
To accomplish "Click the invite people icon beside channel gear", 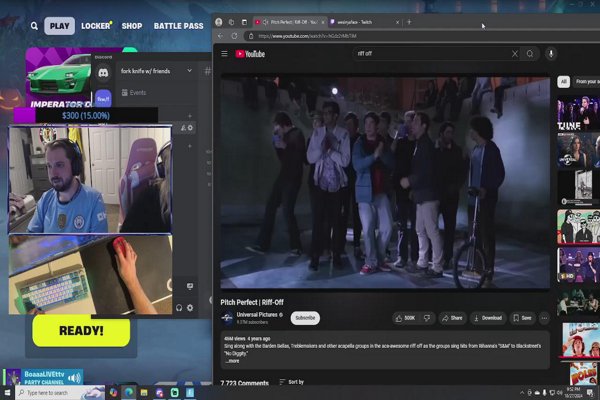I will point(184,128).
